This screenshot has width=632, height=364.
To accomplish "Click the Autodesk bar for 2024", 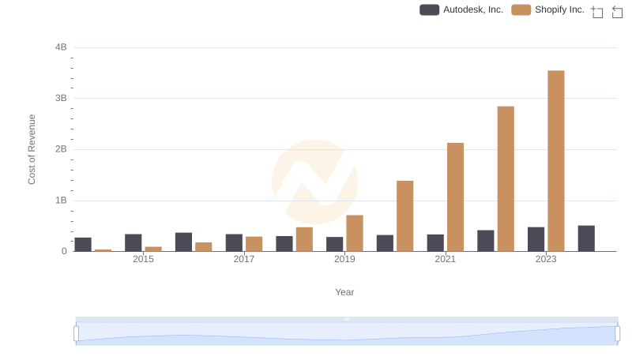I will coord(586,238).
